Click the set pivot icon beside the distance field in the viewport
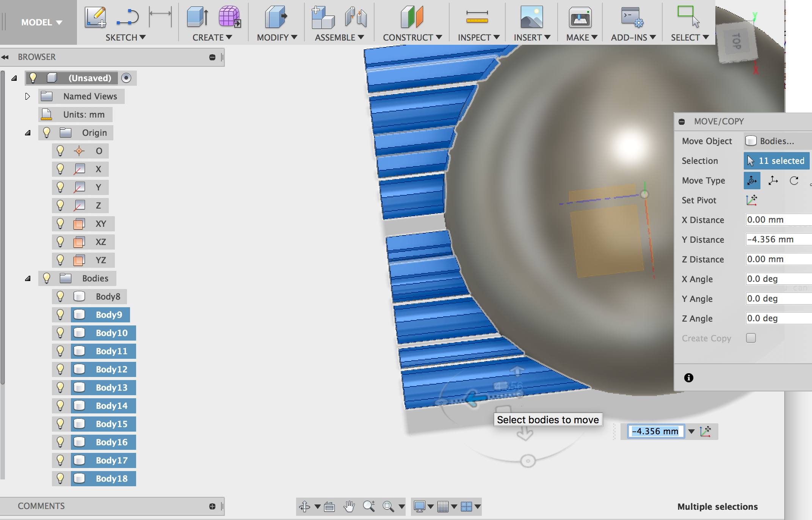The image size is (812, 520). pos(705,431)
